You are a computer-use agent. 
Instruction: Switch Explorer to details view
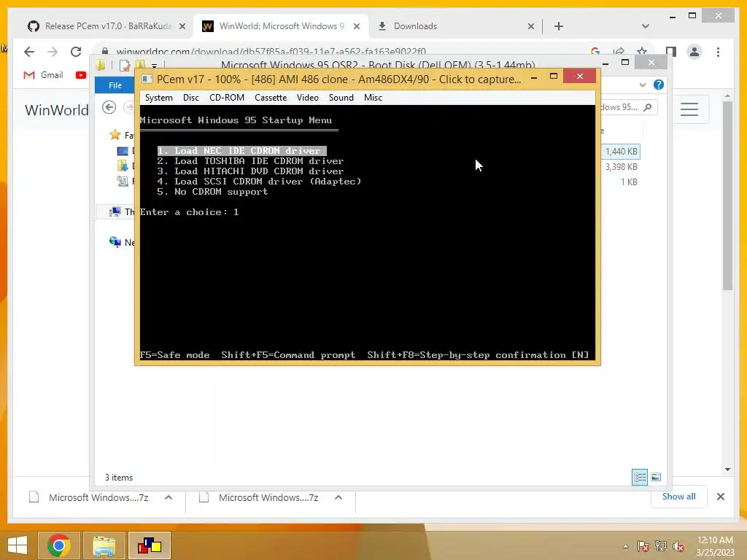(x=639, y=477)
